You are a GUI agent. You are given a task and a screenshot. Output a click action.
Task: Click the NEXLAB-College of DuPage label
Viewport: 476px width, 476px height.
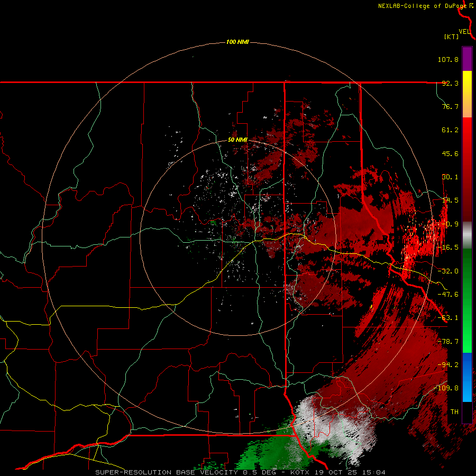[422, 6]
